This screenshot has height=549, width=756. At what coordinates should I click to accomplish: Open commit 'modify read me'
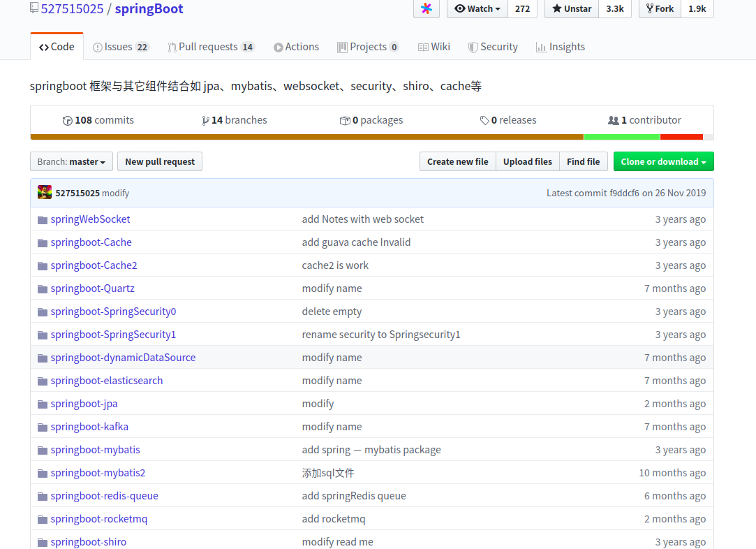coord(337,542)
